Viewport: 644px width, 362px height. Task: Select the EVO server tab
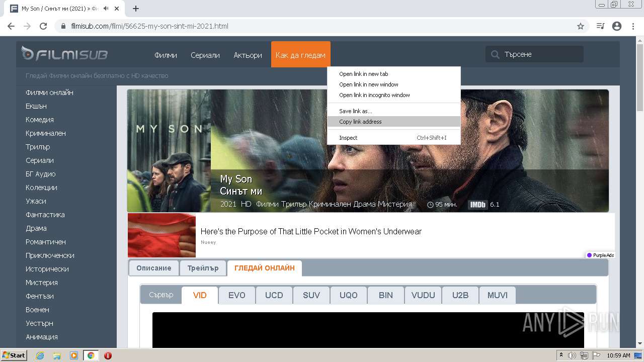(x=236, y=295)
